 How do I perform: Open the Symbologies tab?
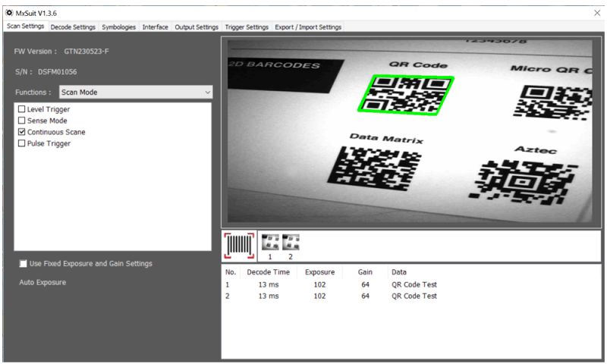point(119,27)
